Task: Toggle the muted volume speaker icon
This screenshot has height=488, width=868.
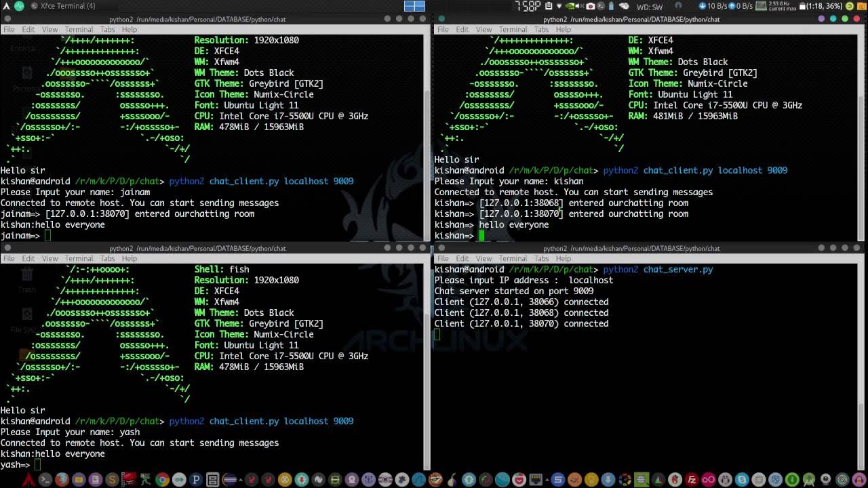Action: (x=580, y=6)
